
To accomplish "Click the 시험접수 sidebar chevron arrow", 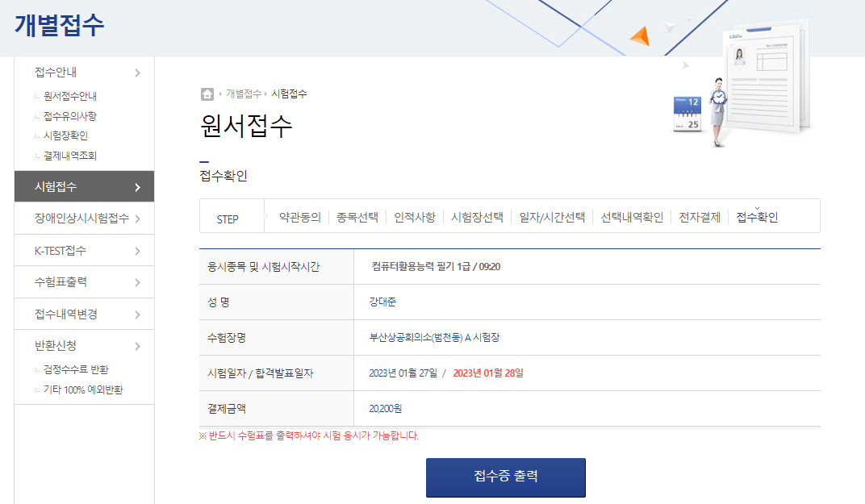I will point(137,187).
